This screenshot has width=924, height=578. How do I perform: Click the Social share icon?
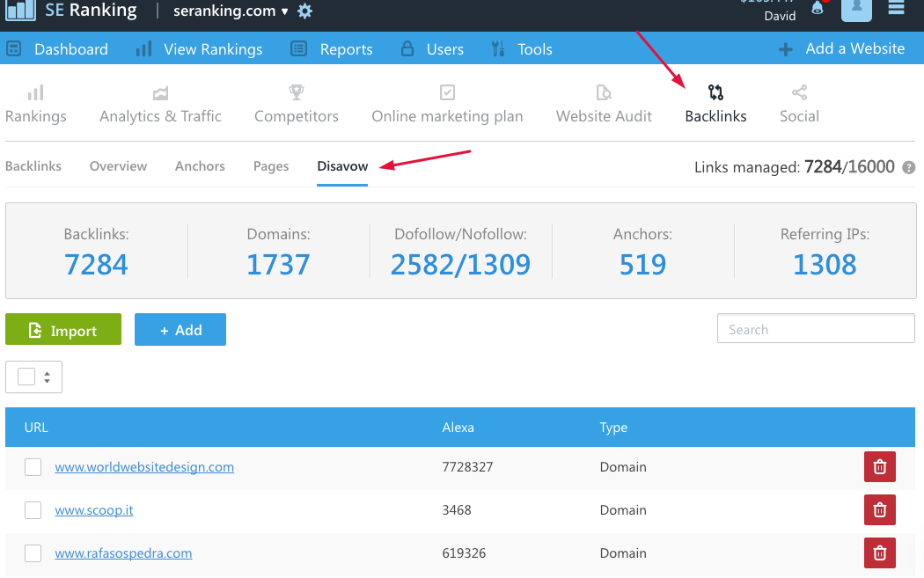pyautogui.click(x=800, y=92)
